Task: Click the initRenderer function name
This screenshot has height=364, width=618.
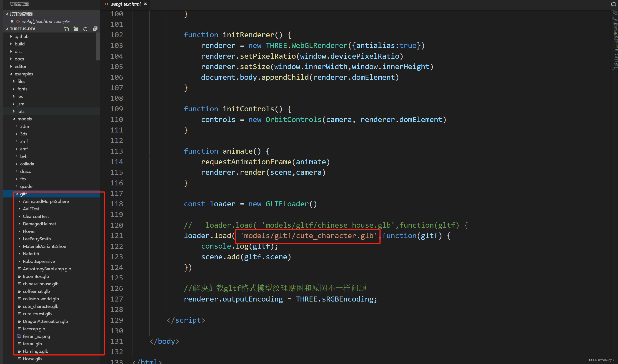Action: (248, 35)
